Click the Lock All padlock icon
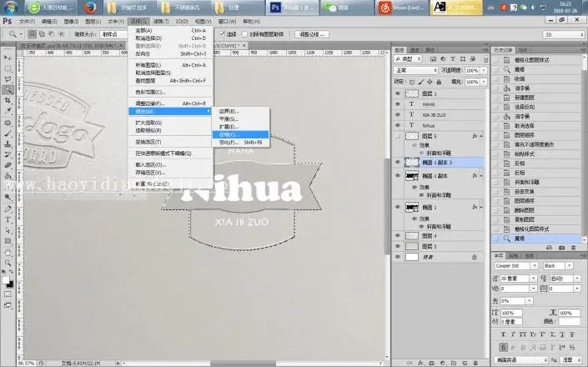The height and width of the screenshot is (367, 588). 439,82
